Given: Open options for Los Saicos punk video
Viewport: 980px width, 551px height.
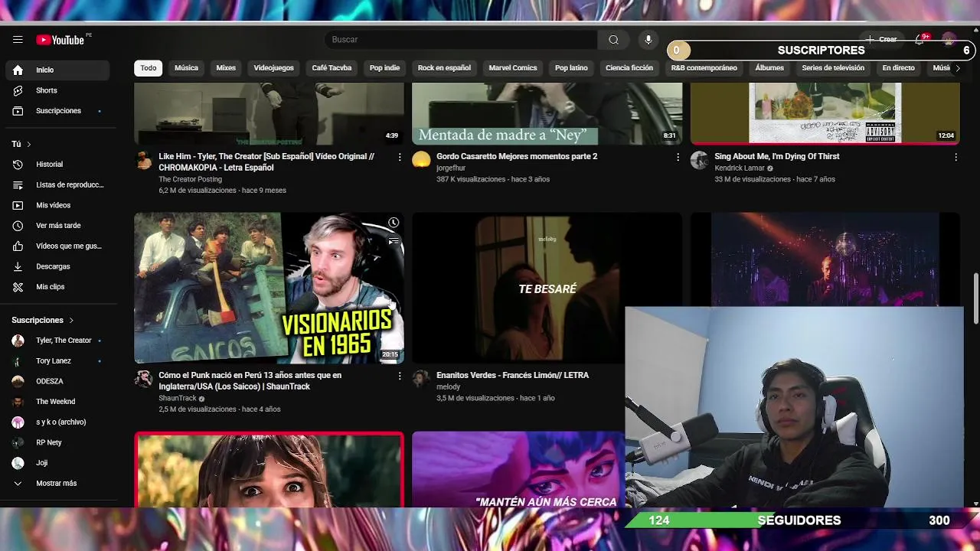Looking at the screenshot, I should [399, 376].
